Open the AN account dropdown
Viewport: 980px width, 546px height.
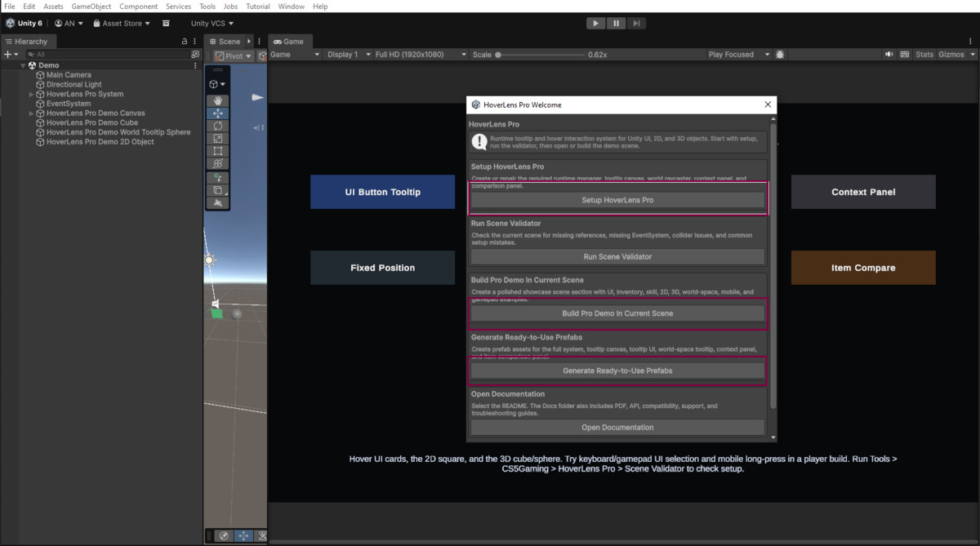(69, 24)
